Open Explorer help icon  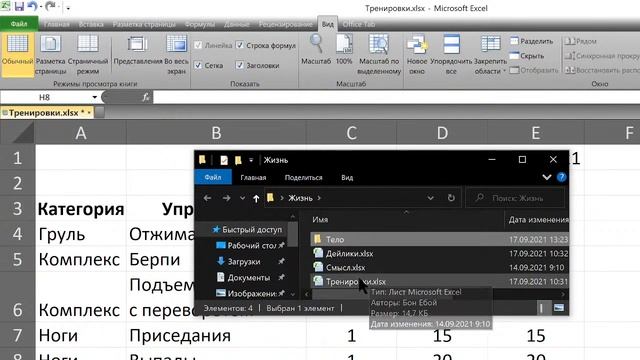pyautogui.click(x=562, y=177)
